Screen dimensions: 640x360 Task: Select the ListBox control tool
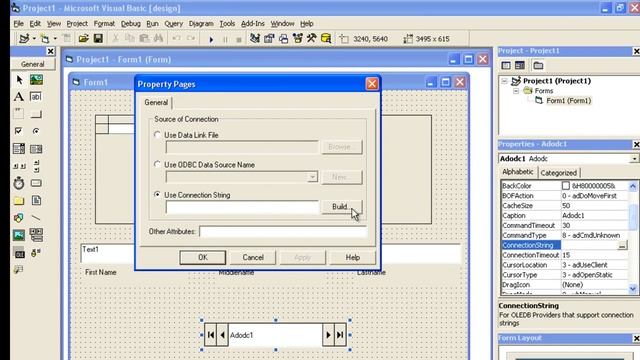pyautogui.click(x=36, y=149)
